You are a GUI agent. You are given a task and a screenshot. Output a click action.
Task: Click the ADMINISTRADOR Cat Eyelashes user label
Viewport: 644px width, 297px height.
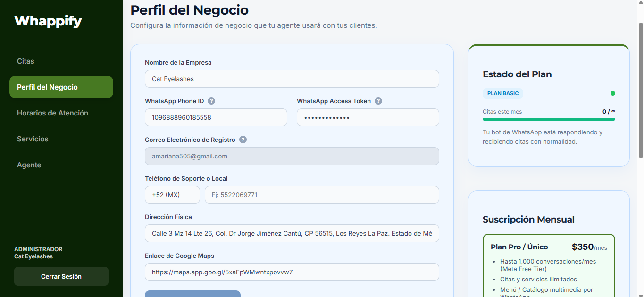click(x=38, y=253)
